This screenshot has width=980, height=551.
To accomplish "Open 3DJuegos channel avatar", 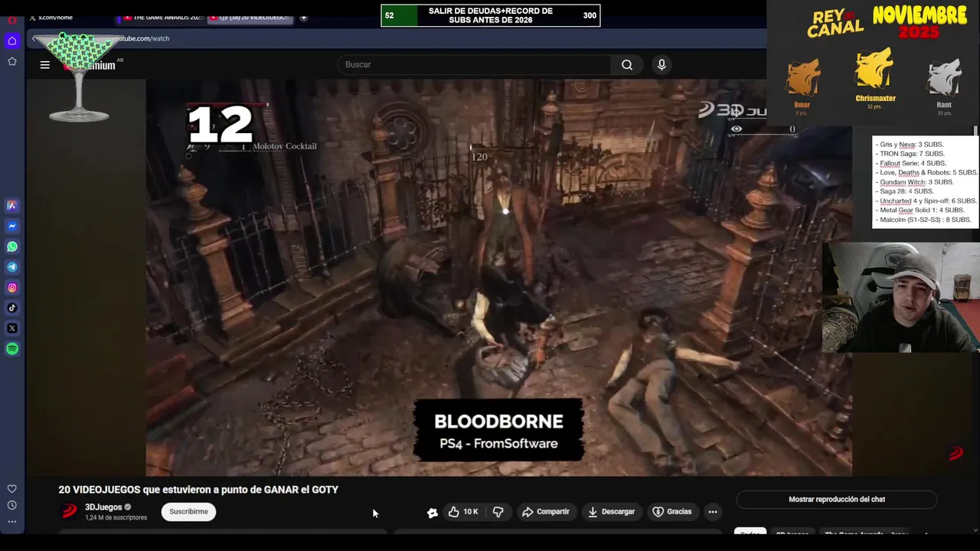I will (x=70, y=511).
